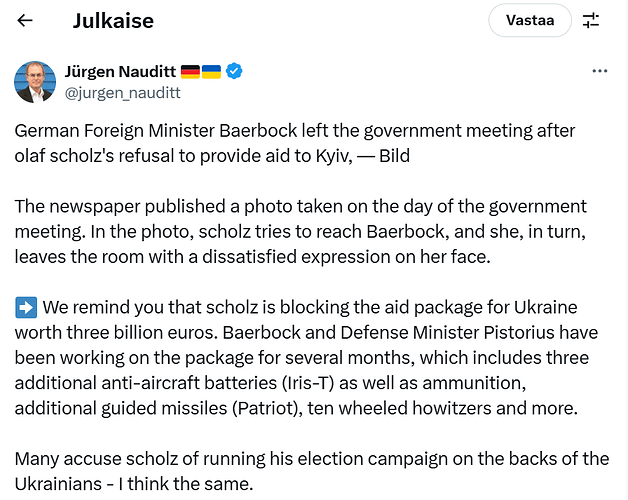Click the paragraph starting 'The newspaper published'

tap(300, 232)
